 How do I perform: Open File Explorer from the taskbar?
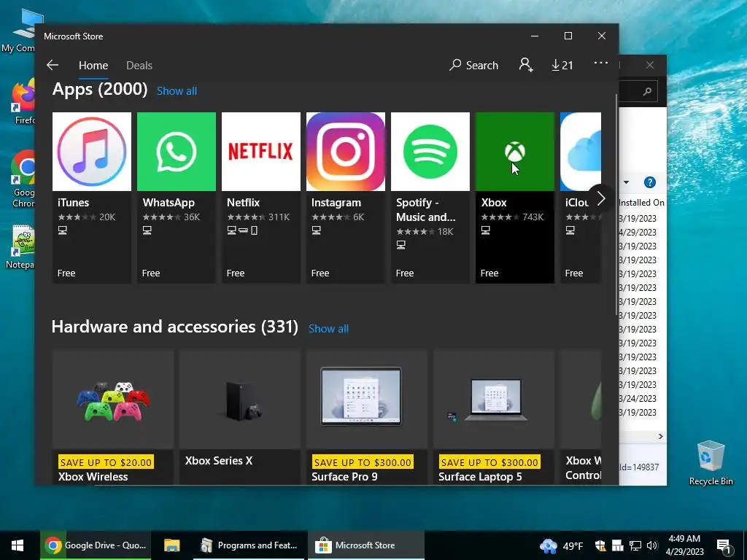tap(172, 545)
